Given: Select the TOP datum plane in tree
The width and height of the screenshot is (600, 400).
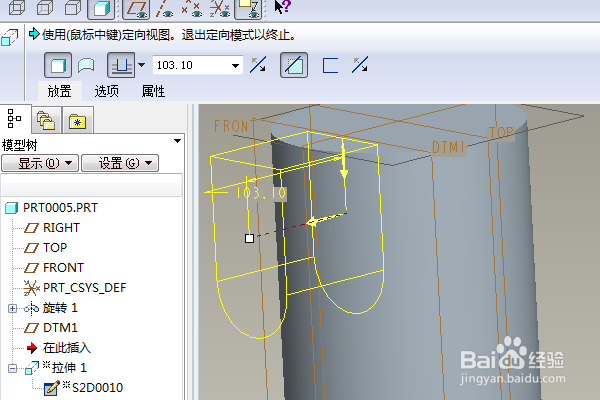Looking at the screenshot, I should coord(46,248).
